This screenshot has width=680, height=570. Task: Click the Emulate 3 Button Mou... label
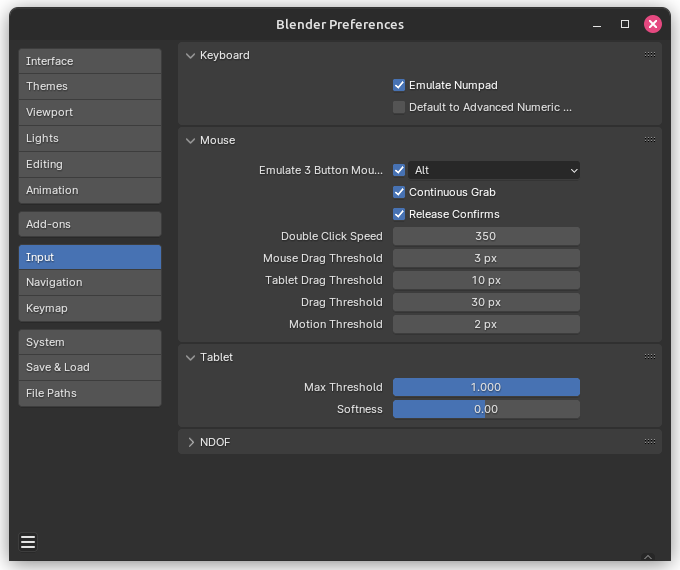point(321,170)
